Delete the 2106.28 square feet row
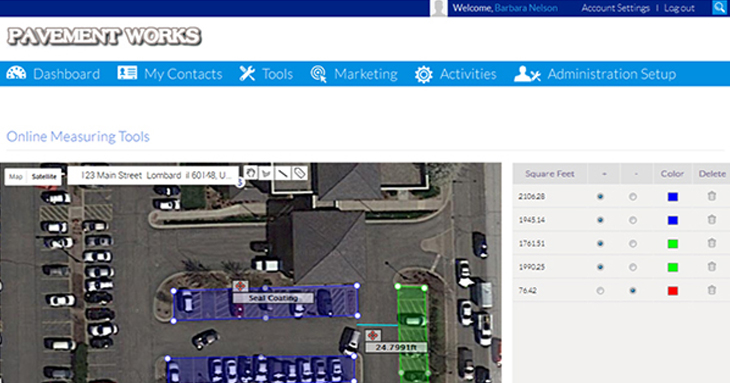Viewport: 730px width, 383px height. pyautogui.click(x=711, y=196)
